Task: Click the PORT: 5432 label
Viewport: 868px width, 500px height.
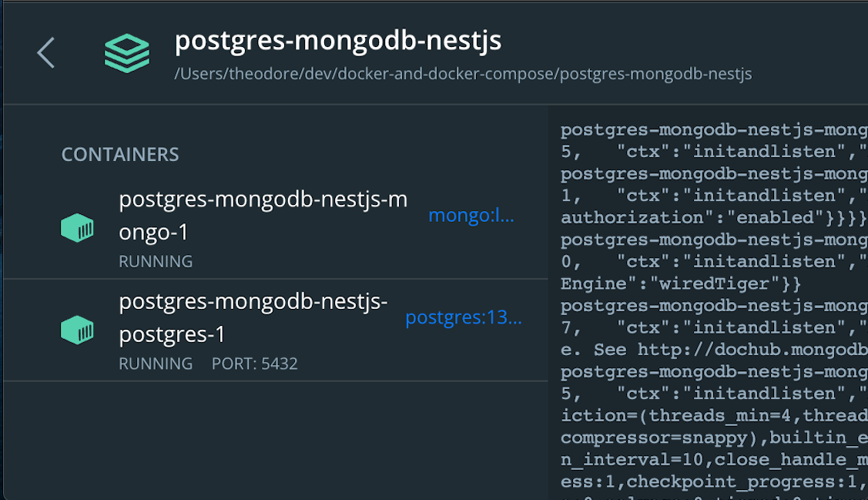Action: (x=255, y=364)
